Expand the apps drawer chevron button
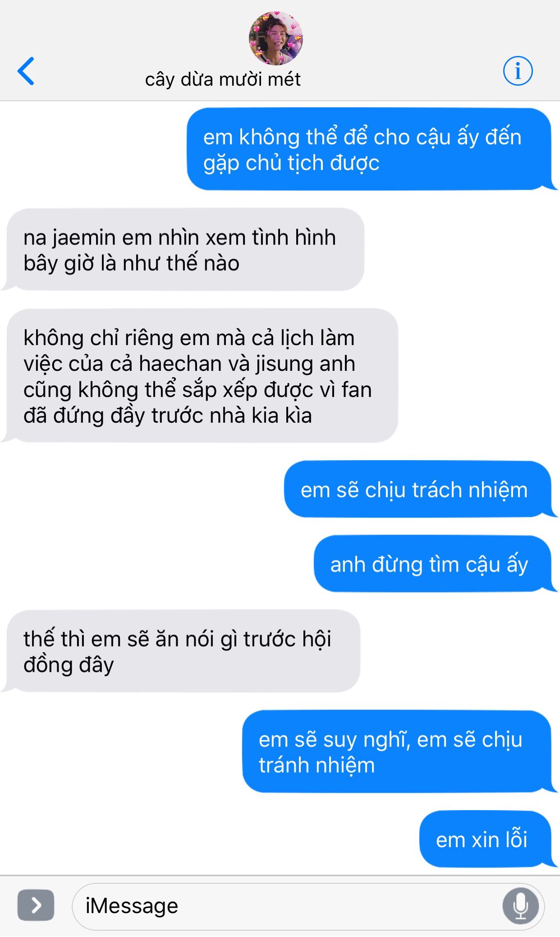The height and width of the screenshot is (937, 560). coord(36,905)
